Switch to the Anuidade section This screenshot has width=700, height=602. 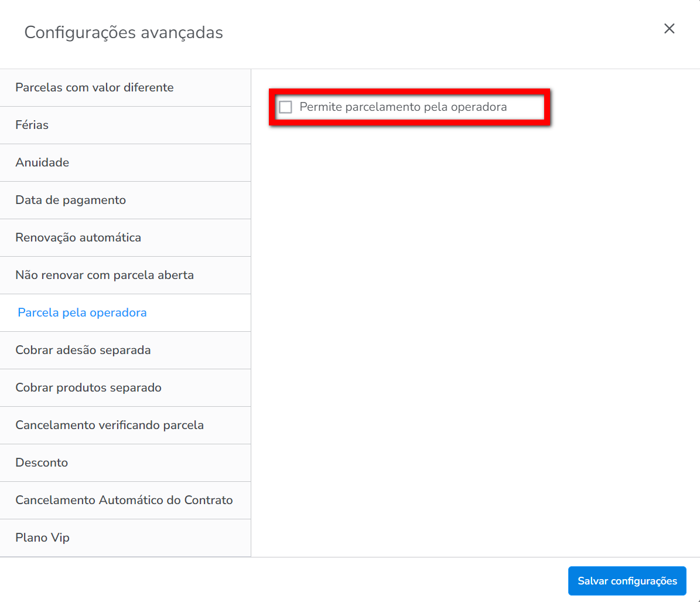42,162
